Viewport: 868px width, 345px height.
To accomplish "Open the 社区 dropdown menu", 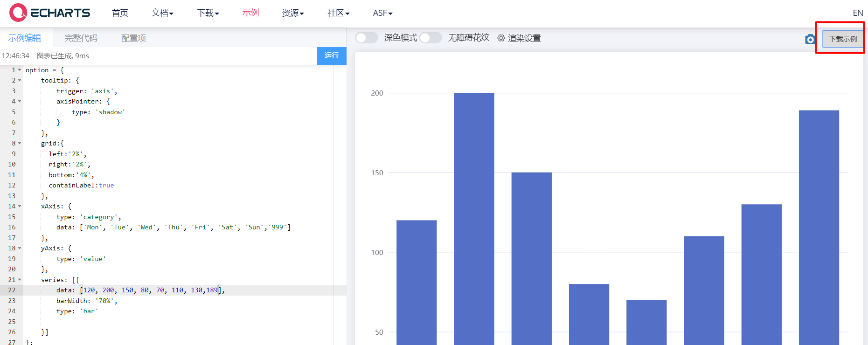I will point(339,13).
